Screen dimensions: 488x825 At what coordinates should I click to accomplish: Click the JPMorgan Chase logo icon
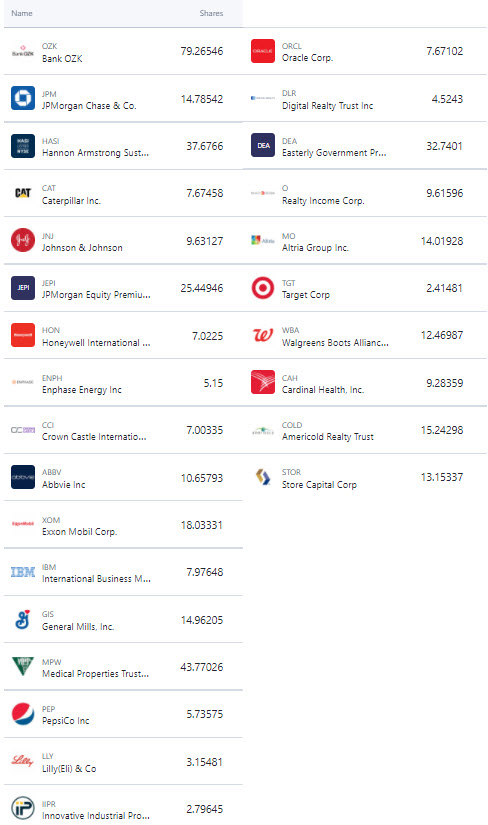pos(23,98)
